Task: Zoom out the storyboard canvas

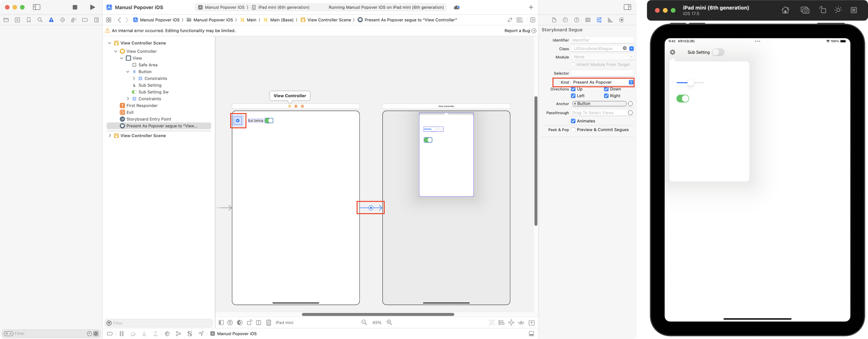Action: point(364,322)
